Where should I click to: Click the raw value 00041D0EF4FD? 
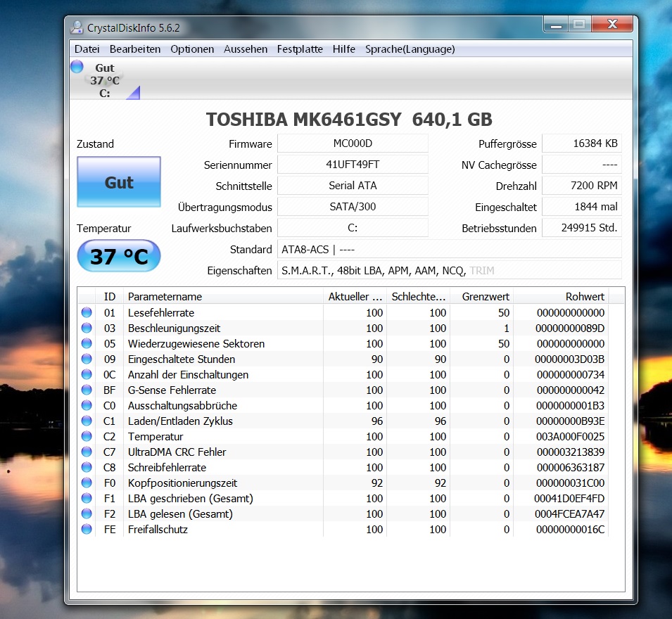coord(569,498)
